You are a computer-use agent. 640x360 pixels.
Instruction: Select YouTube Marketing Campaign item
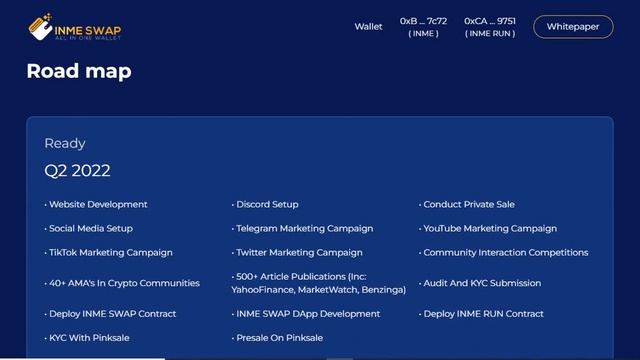click(488, 229)
